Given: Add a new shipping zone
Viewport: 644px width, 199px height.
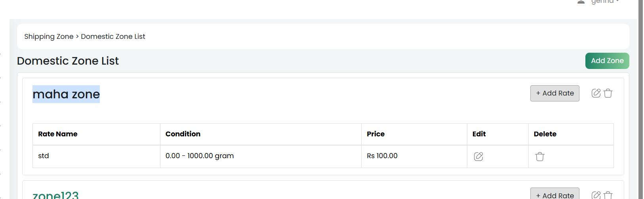Looking at the screenshot, I should pos(607,61).
